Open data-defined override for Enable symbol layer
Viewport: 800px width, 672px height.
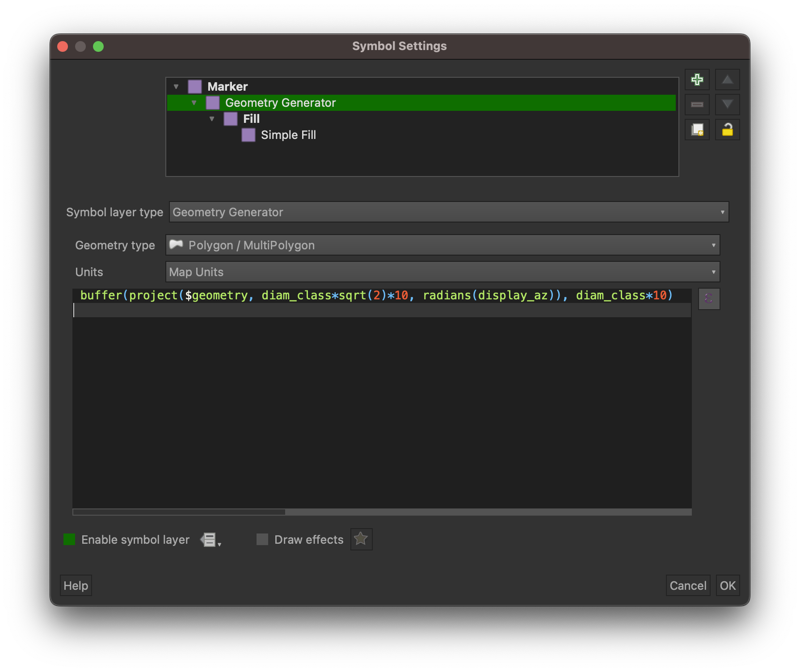point(211,540)
